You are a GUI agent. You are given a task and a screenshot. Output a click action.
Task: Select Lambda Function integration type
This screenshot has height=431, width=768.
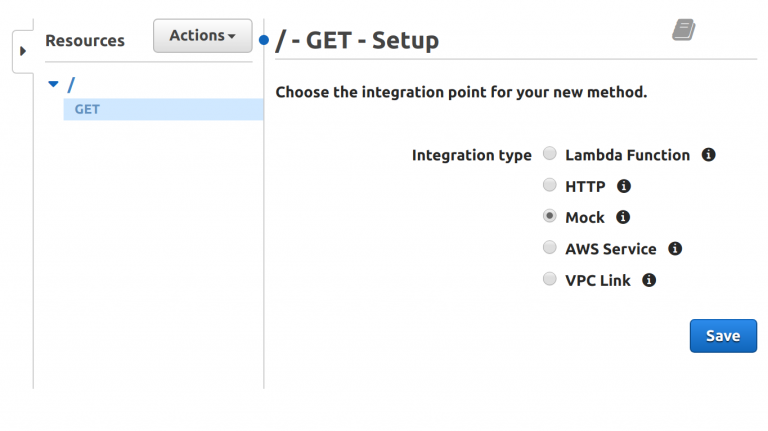(550, 154)
